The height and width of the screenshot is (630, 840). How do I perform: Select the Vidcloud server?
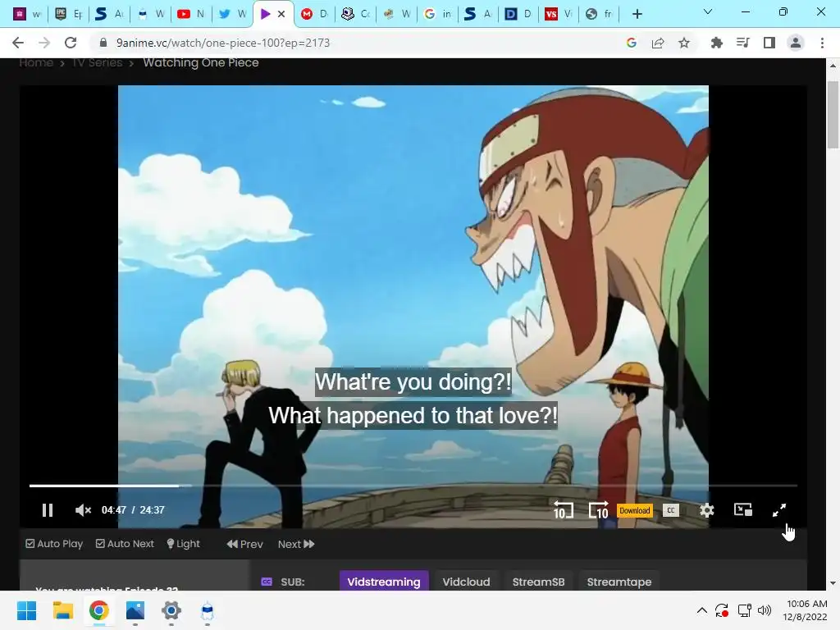click(x=466, y=582)
